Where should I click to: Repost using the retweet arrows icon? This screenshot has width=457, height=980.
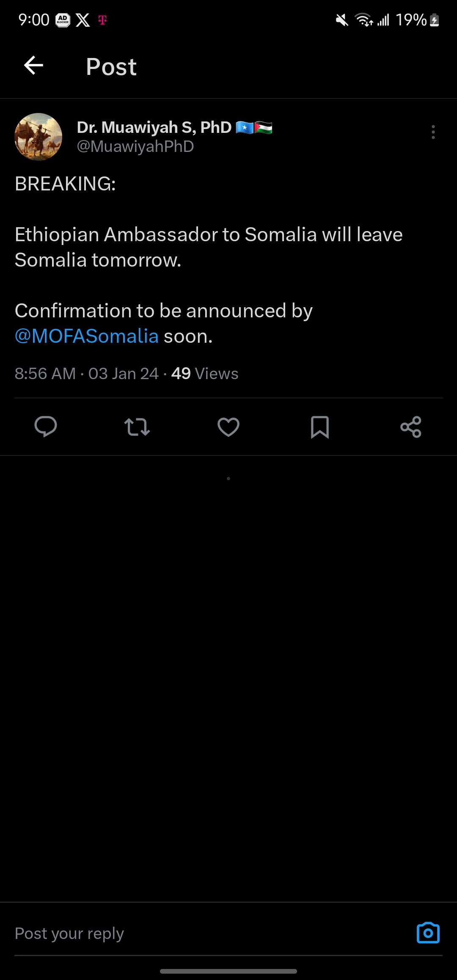coord(137,427)
